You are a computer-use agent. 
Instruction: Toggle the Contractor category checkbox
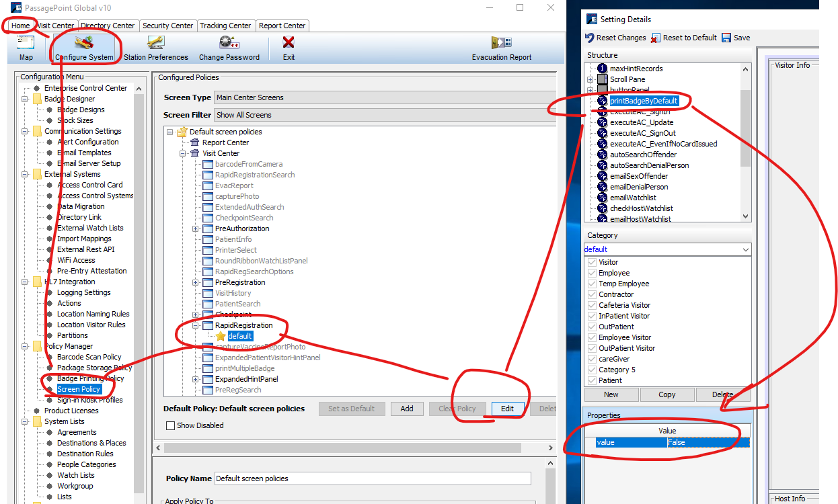click(592, 294)
